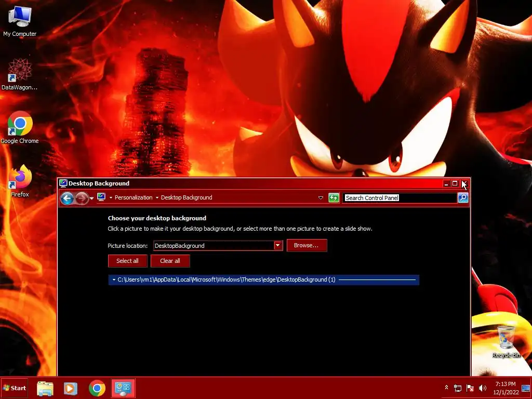The height and width of the screenshot is (399, 532).
Task: Click Show desktop button at taskbar end
Action: point(526,388)
